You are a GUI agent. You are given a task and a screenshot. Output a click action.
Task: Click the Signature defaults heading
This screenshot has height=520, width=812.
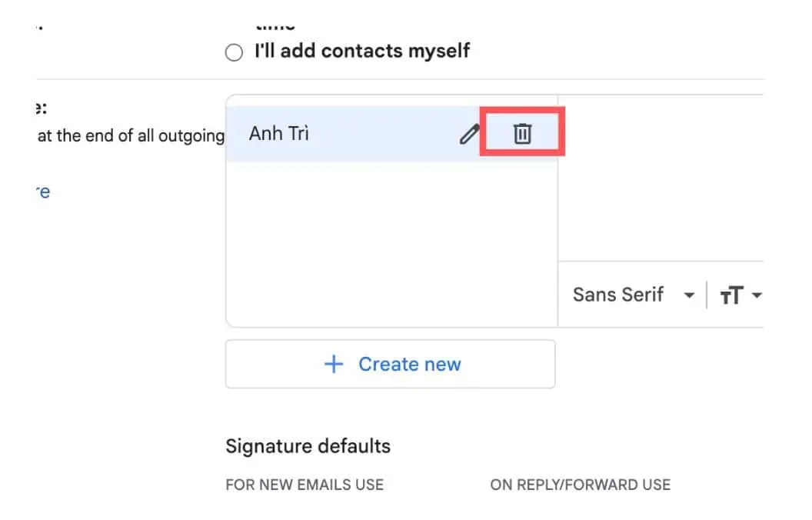(x=308, y=446)
